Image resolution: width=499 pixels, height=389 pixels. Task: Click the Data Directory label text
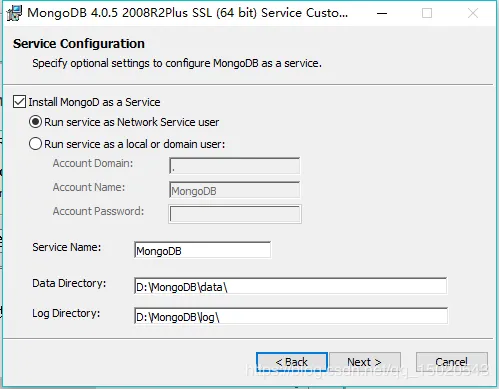tap(69, 283)
